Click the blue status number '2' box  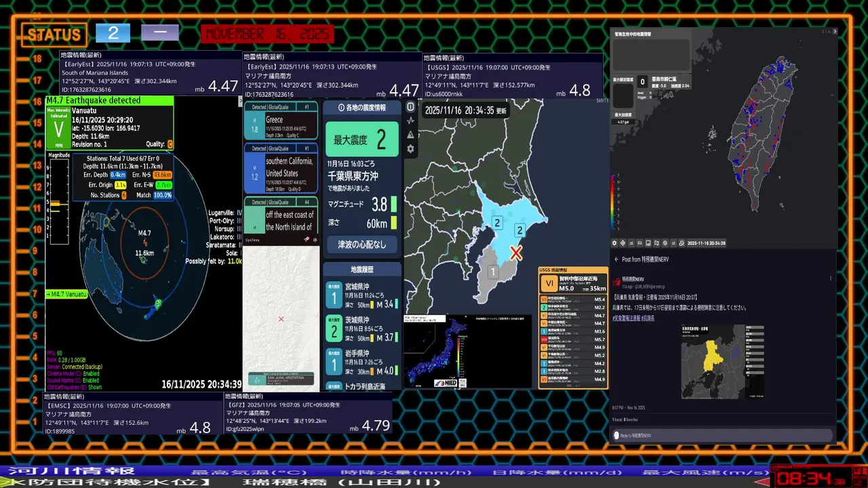(113, 33)
